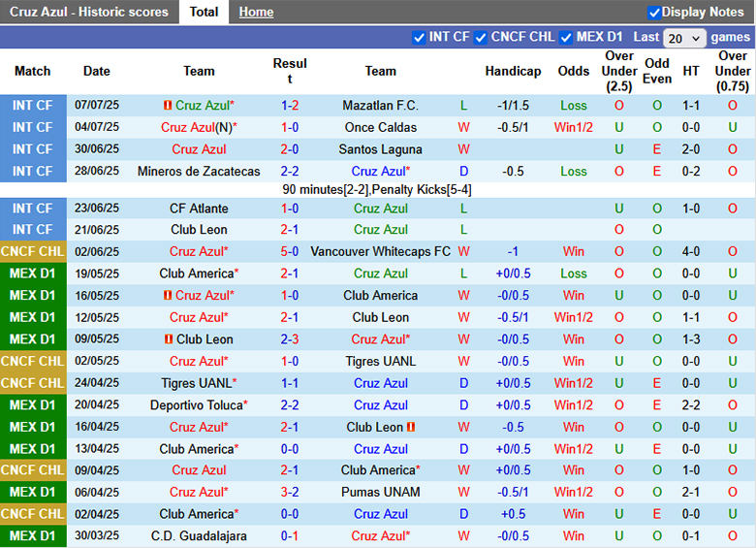The height and width of the screenshot is (548, 756).
Task: Click penalty kicks note 90 minutes[2-2]
Action: tap(377, 189)
